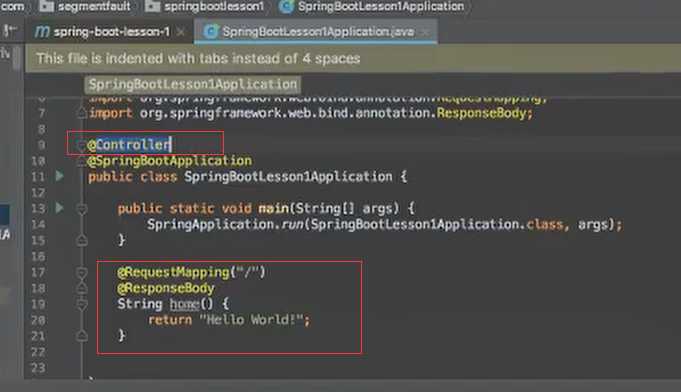This screenshot has width=681, height=392.
Task: Click the main method name
Action: point(274,208)
